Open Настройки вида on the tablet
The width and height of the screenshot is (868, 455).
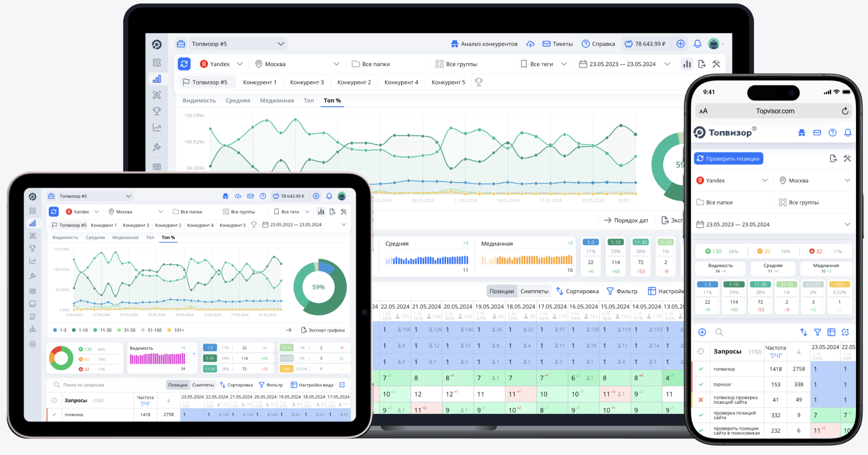pyautogui.click(x=312, y=385)
